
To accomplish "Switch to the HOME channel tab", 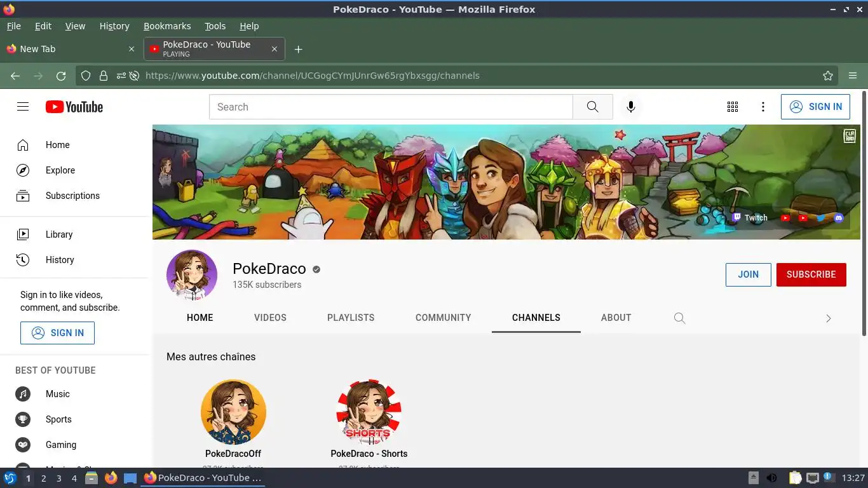I will click(200, 318).
